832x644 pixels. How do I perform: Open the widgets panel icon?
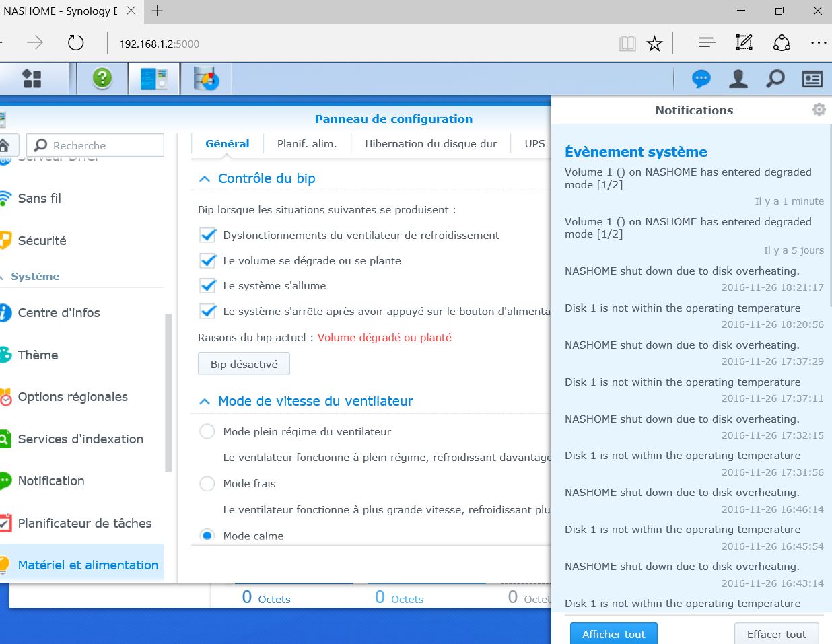pyautogui.click(x=812, y=79)
